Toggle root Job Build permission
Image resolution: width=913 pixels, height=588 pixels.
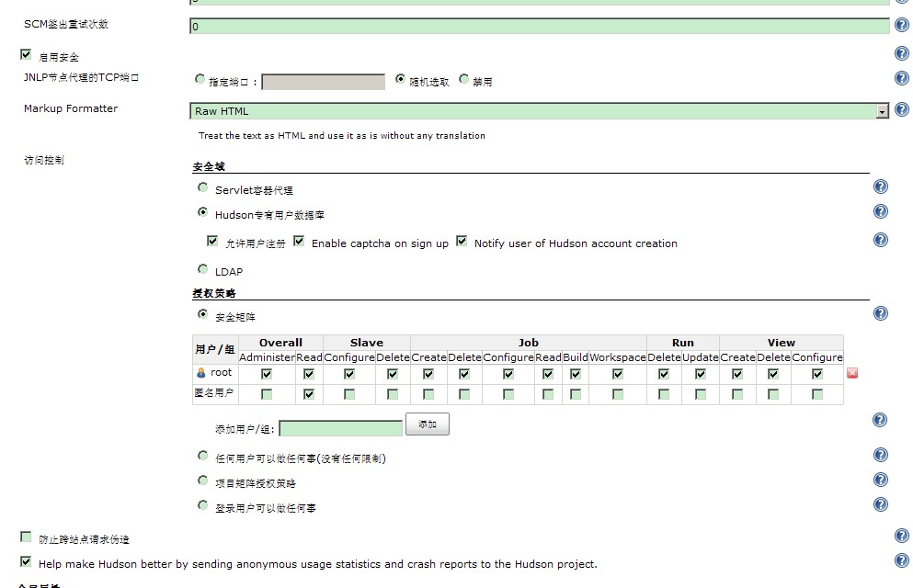[576, 374]
